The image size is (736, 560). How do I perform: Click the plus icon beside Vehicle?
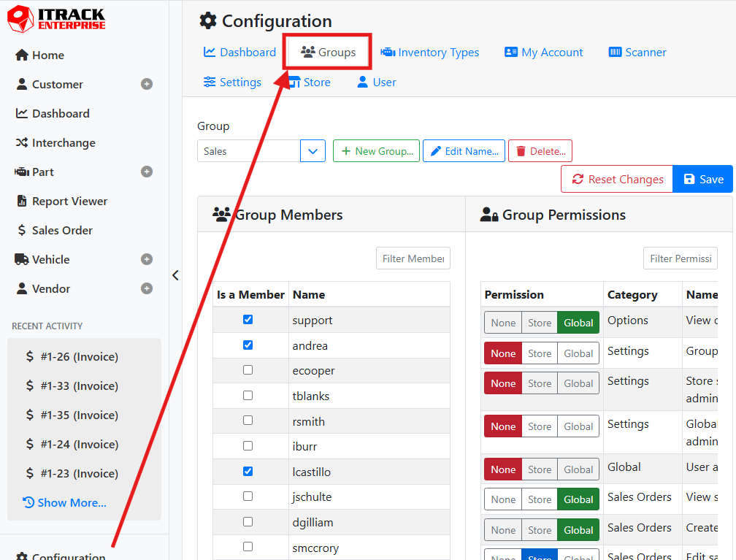pos(147,259)
